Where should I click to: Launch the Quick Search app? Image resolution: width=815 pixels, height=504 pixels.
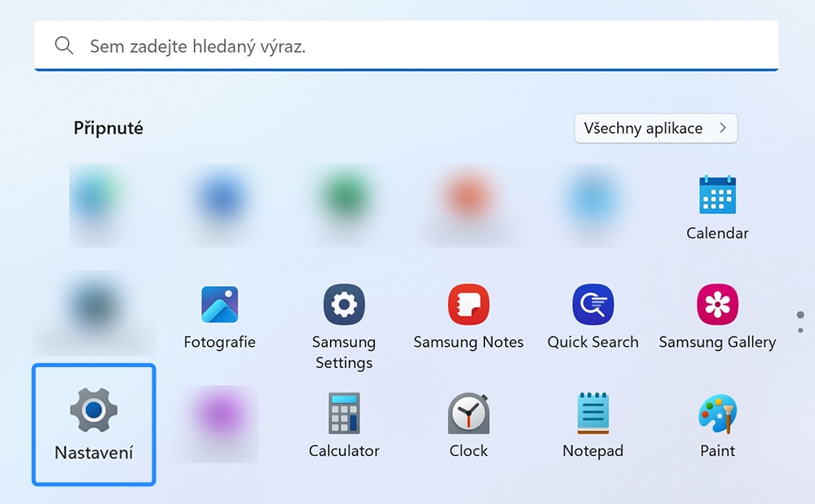point(593,305)
